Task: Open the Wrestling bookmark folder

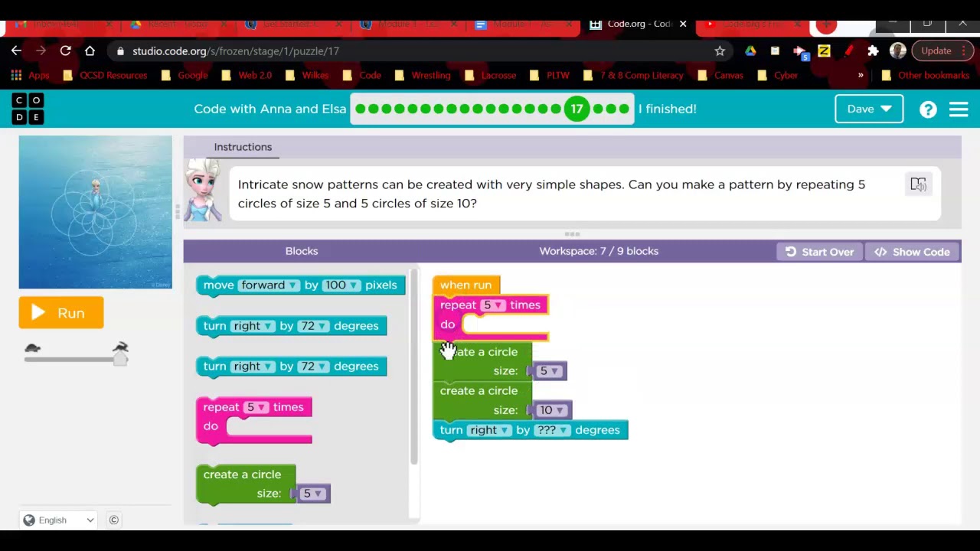Action: click(x=423, y=75)
